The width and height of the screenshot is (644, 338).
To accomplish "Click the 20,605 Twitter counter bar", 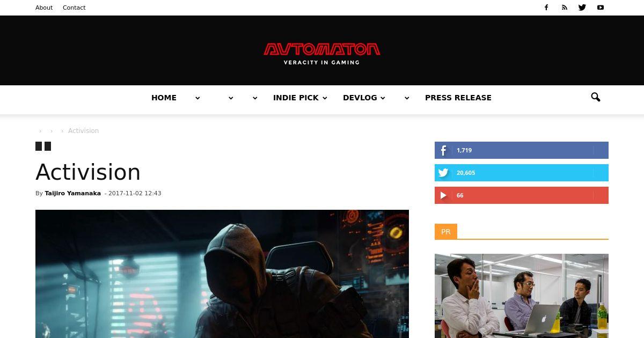I will [x=522, y=173].
